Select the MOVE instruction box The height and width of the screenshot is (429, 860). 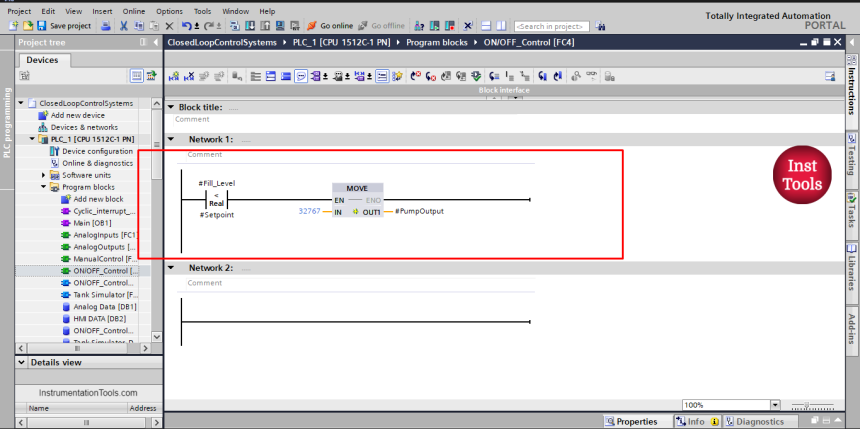click(357, 201)
